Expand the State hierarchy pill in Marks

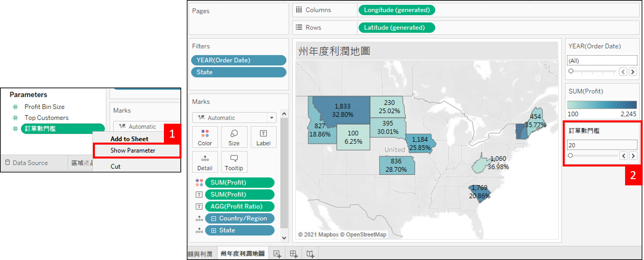point(214,230)
